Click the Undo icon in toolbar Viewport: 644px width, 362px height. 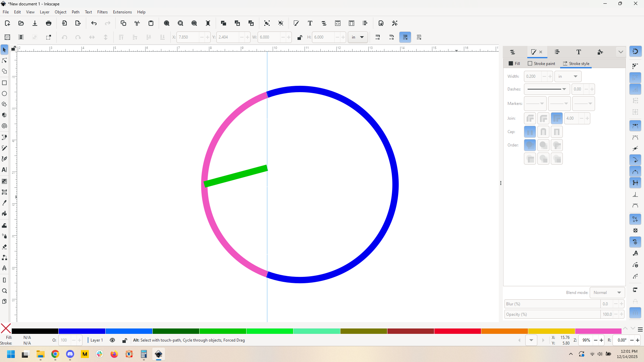pos(94,23)
